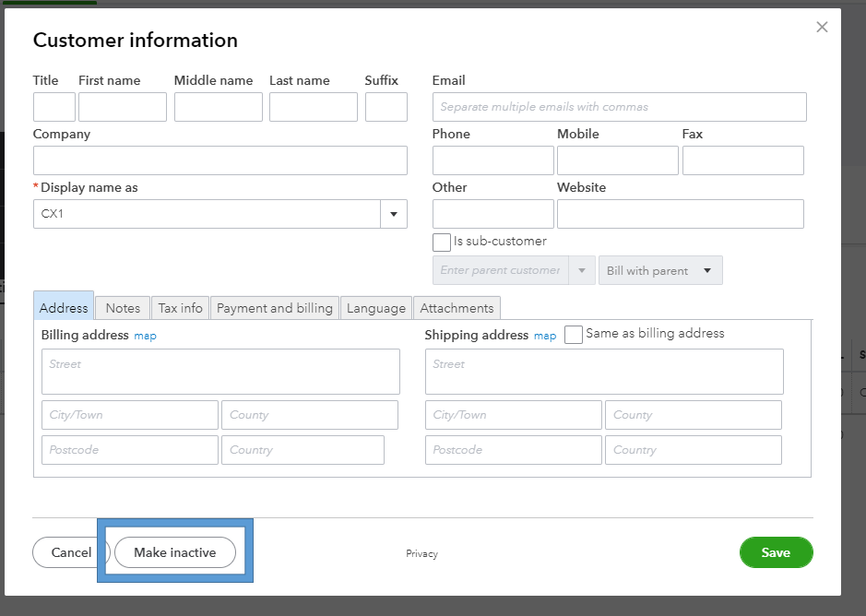Open the shipping address map link
866x616 pixels.
tap(545, 336)
